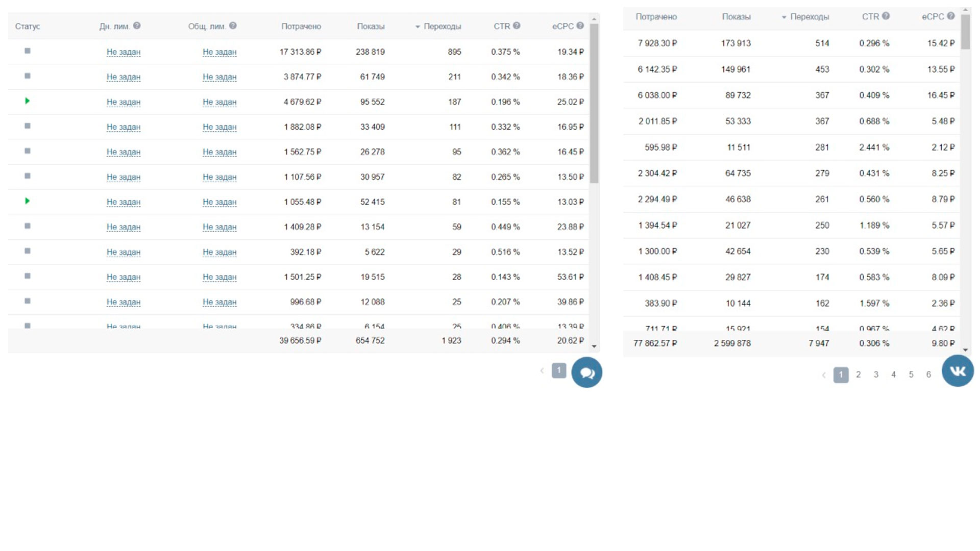Toggle status square in 1 107.56 row
980x551 pixels.
[x=28, y=176]
